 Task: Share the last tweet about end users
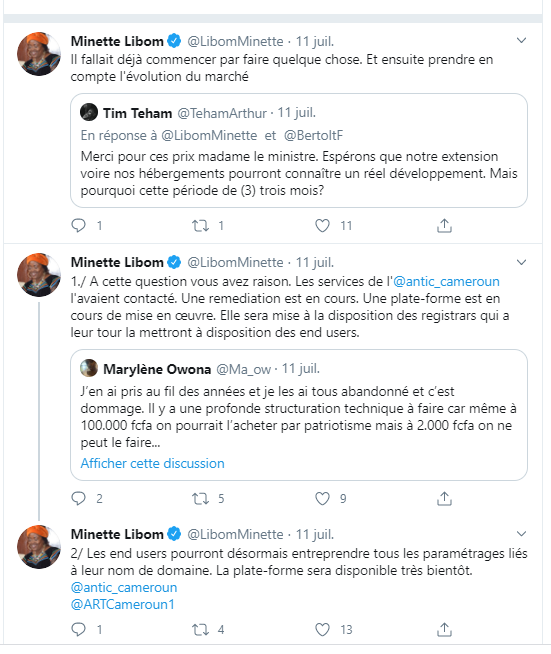pyautogui.click(x=444, y=629)
